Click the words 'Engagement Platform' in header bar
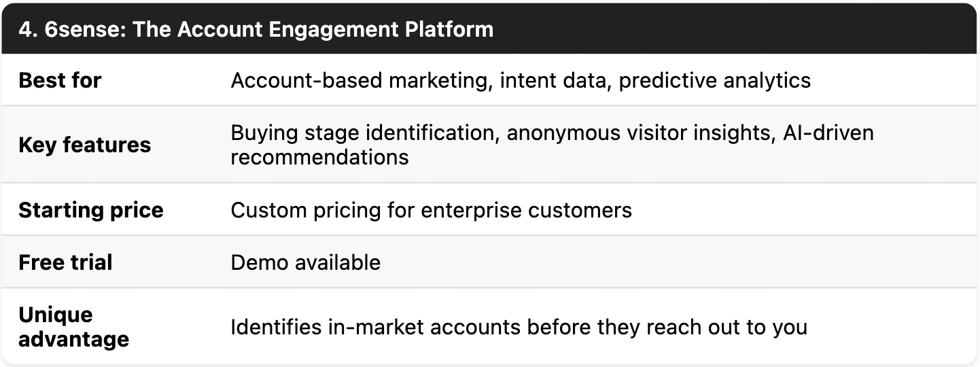Screen dimensions: 980x367 382,30
